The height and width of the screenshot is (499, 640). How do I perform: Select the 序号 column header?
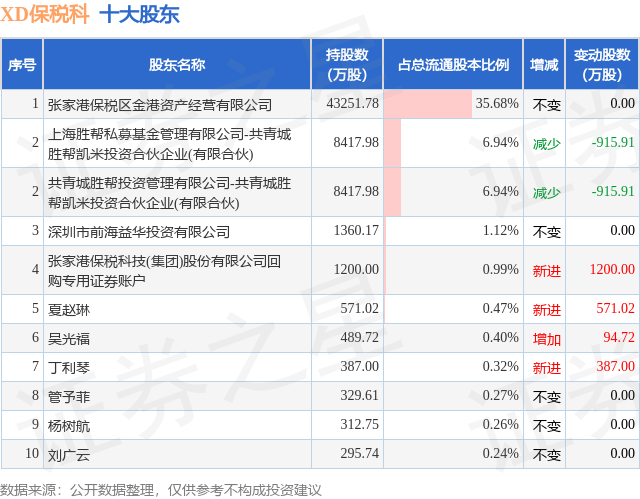click(22, 64)
